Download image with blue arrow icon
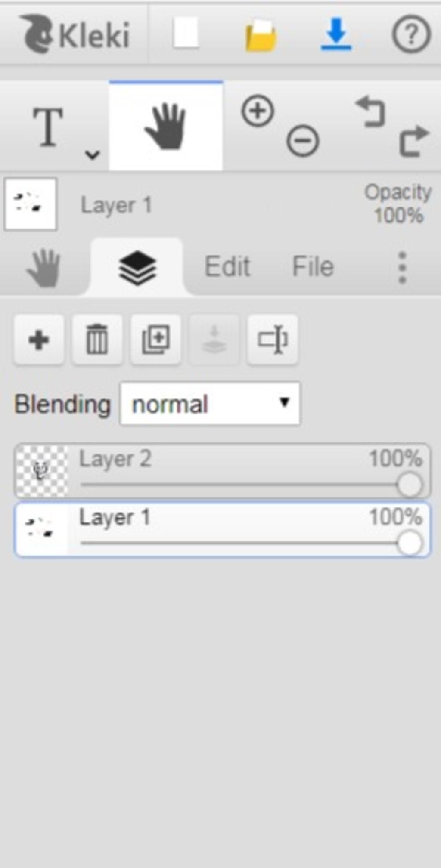 (x=336, y=34)
